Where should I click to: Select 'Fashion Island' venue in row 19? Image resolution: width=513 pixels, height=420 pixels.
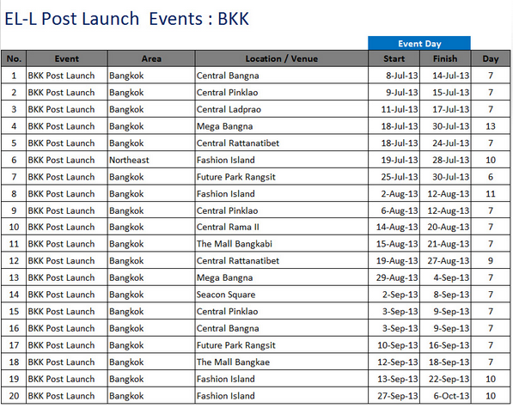point(281,379)
